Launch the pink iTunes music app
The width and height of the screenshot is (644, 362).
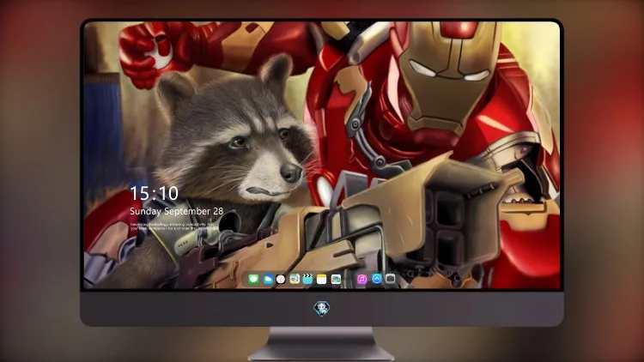(361, 279)
